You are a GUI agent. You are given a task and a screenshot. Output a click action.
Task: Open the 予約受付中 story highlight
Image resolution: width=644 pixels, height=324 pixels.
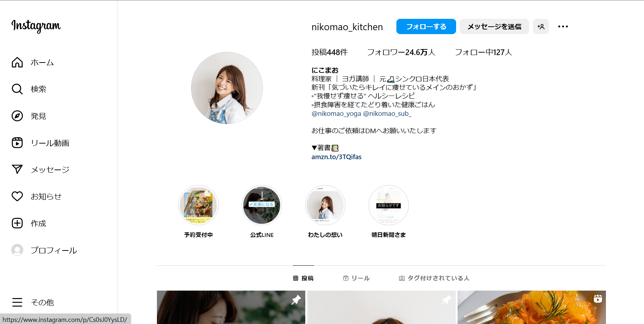point(199,205)
